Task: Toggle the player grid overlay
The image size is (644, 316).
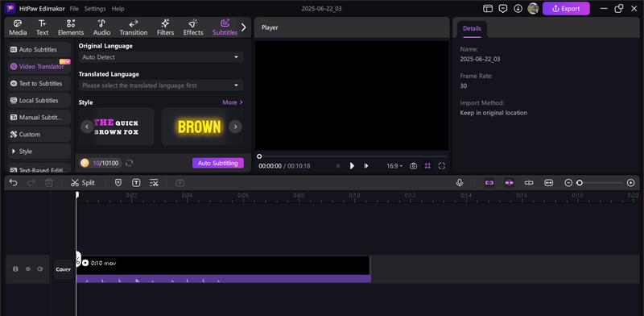Action: tap(427, 166)
